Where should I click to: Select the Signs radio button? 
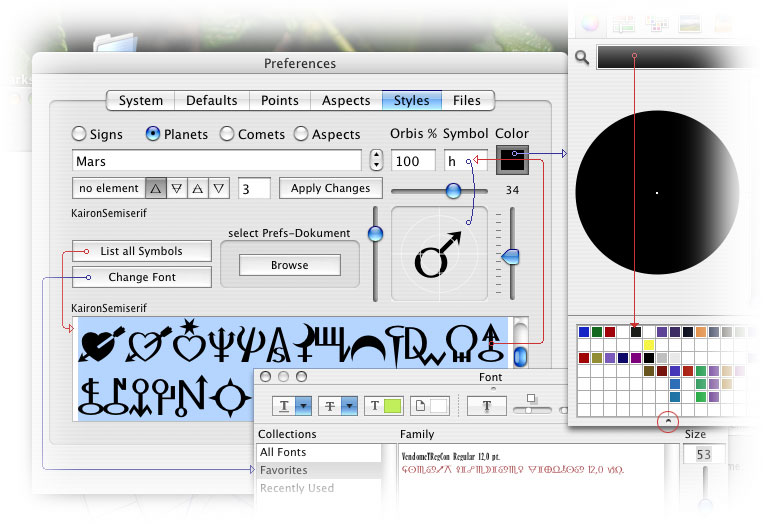point(78,134)
